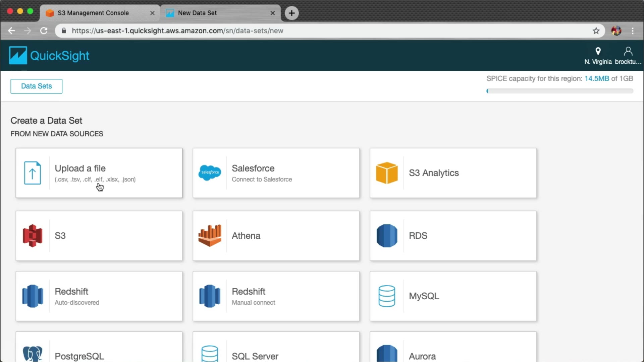
Task: Choose Redshift Manual connect card
Action: [x=276, y=296]
